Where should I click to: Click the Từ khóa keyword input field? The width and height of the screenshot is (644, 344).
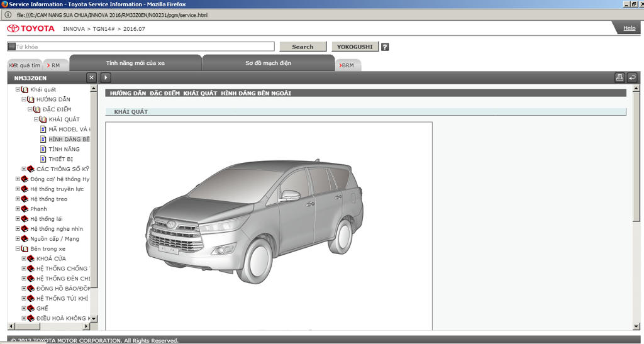point(141,47)
